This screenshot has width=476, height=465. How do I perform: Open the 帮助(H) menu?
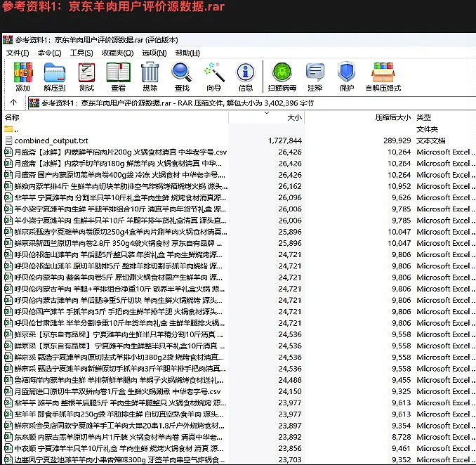[187, 53]
